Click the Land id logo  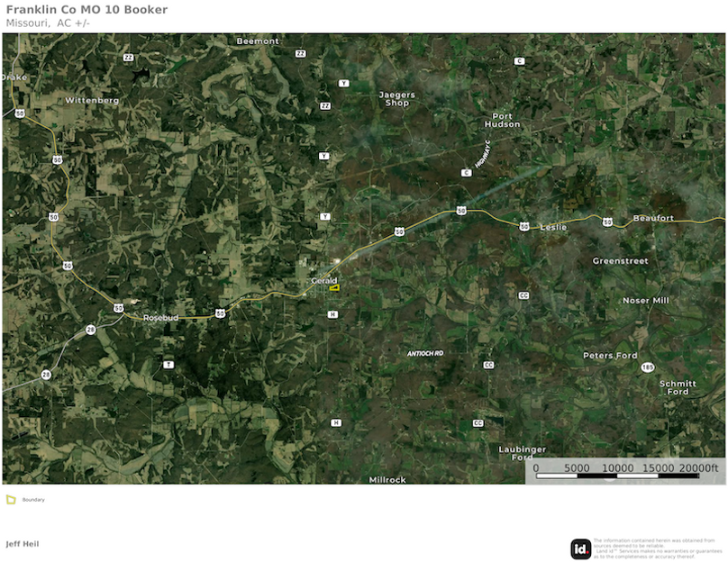580,548
